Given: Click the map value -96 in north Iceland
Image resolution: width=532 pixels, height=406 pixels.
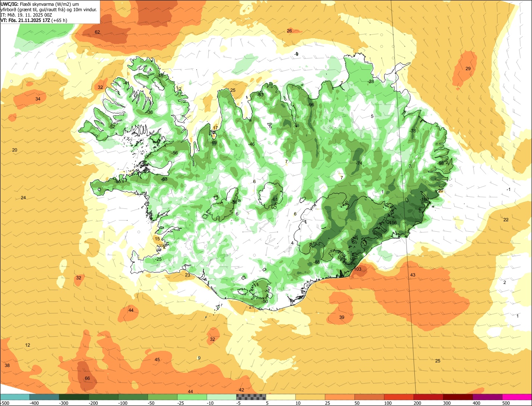Looking at the screenshot, I should click(310, 105).
